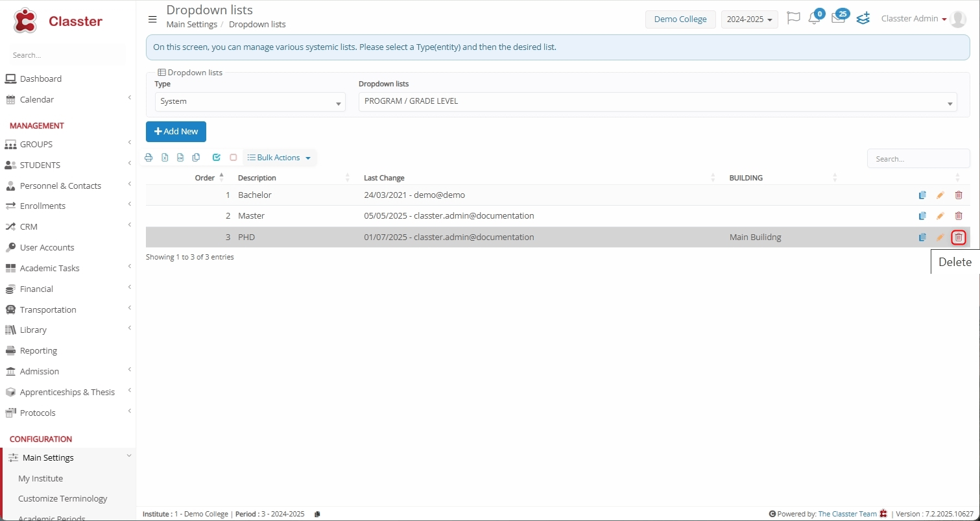Click the flag icon in header
This screenshot has height=521, width=980.
point(793,18)
